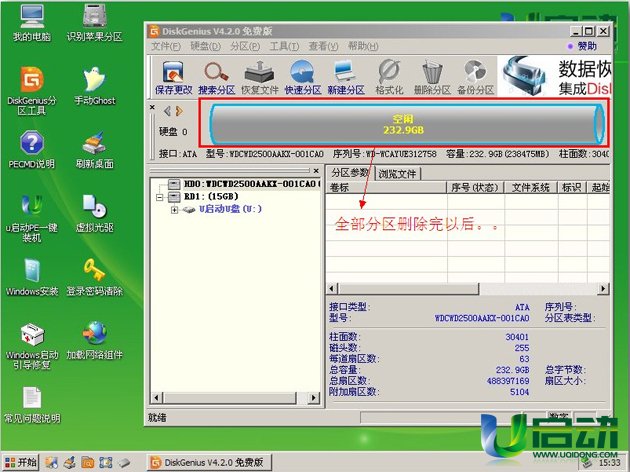Switch to the 分区参数 tab

click(x=350, y=173)
